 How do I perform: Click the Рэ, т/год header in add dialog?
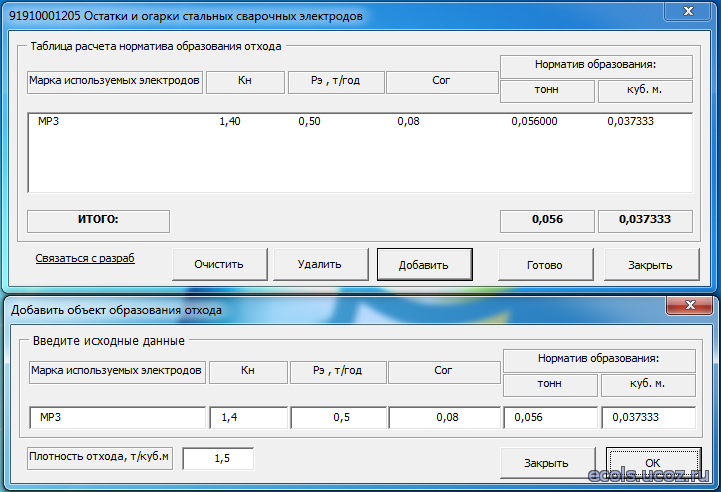click(338, 372)
